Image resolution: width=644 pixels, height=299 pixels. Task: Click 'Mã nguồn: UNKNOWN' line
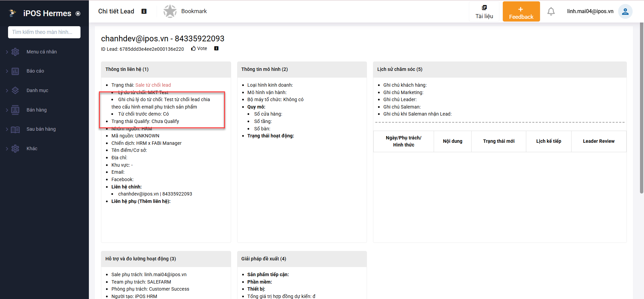[x=136, y=136]
